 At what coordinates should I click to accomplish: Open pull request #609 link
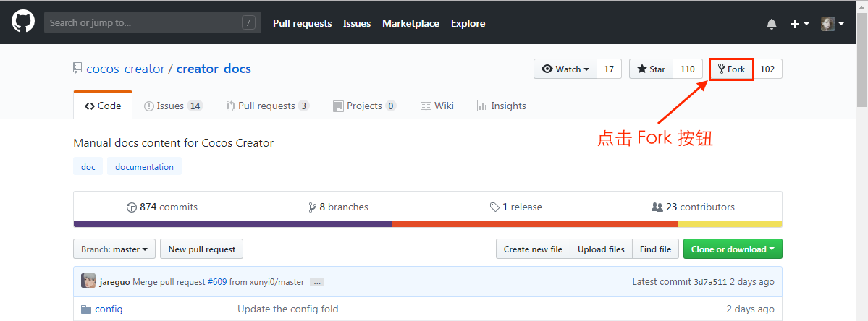point(217,282)
